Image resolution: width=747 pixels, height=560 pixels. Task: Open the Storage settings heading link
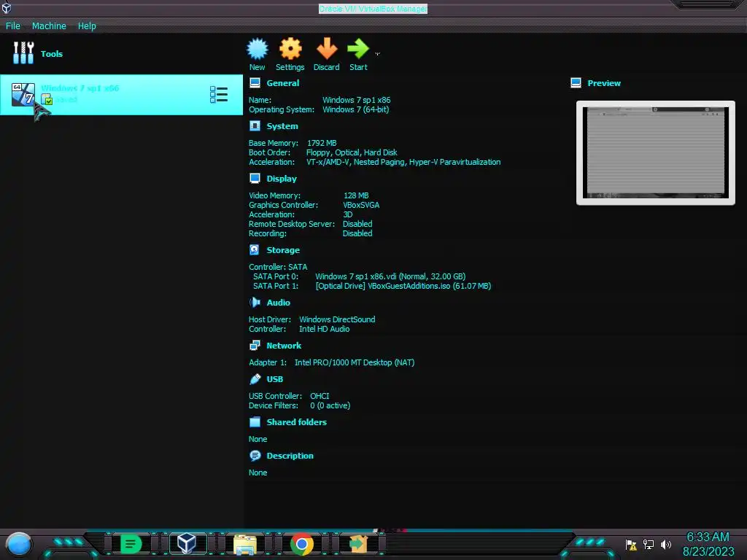(283, 250)
